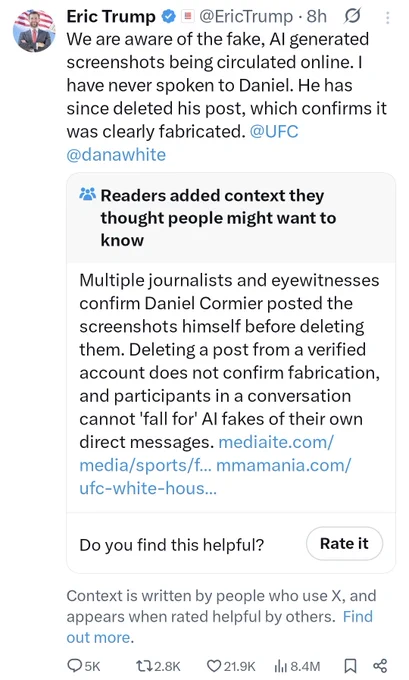
Task: Click the Rate it button
Action: (x=344, y=543)
